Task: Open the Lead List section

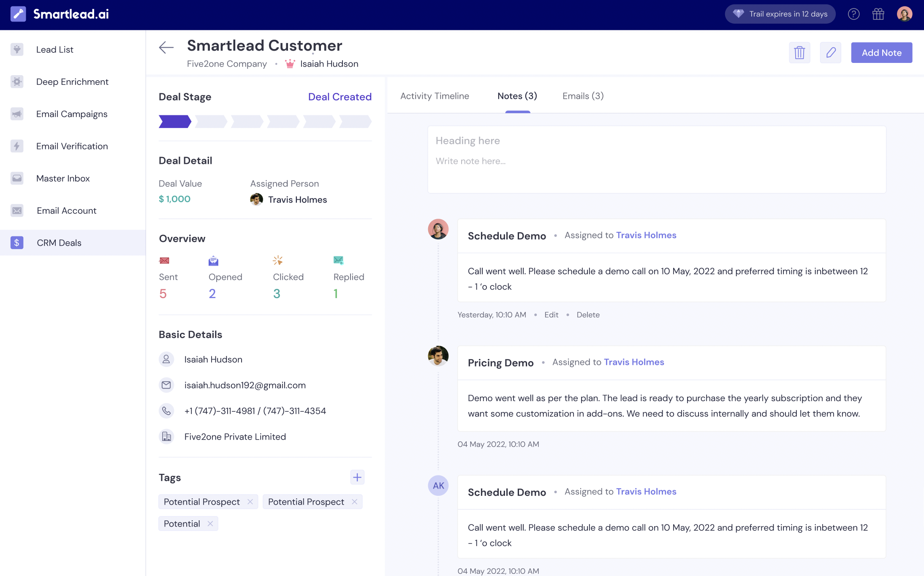Action: tap(55, 49)
